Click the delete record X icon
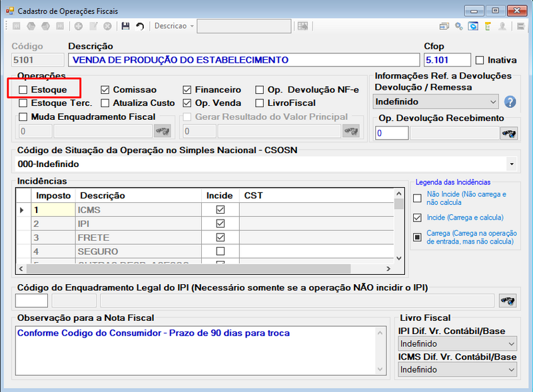 tap(107, 26)
